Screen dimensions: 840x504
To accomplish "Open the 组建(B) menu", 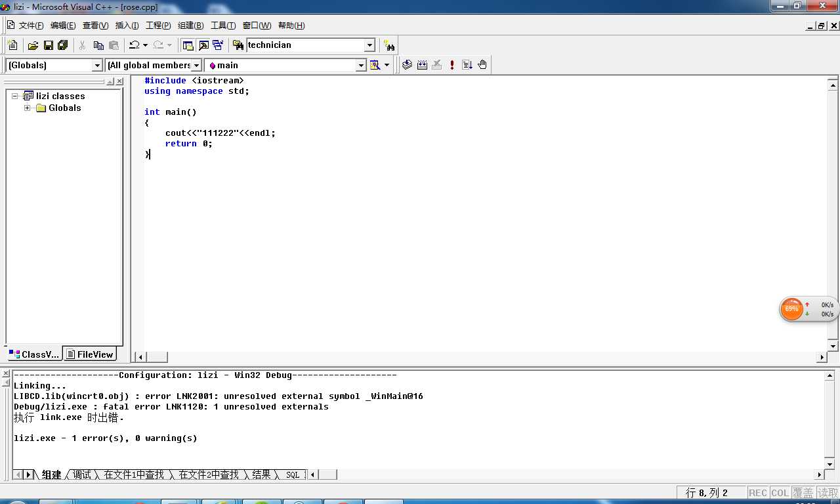I will click(x=190, y=26).
